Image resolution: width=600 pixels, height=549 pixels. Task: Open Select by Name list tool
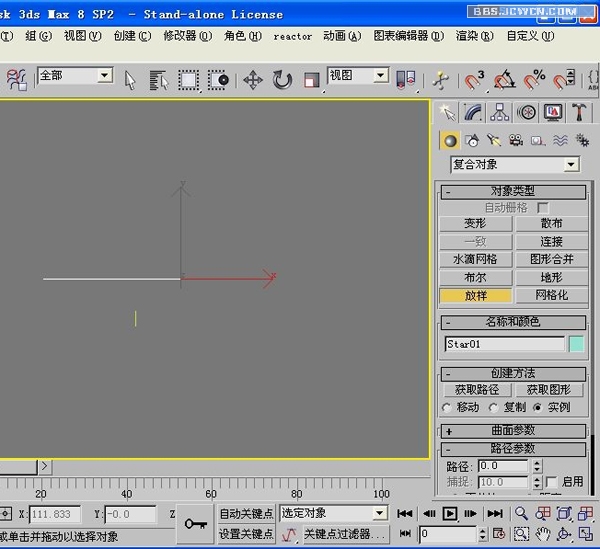point(158,81)
